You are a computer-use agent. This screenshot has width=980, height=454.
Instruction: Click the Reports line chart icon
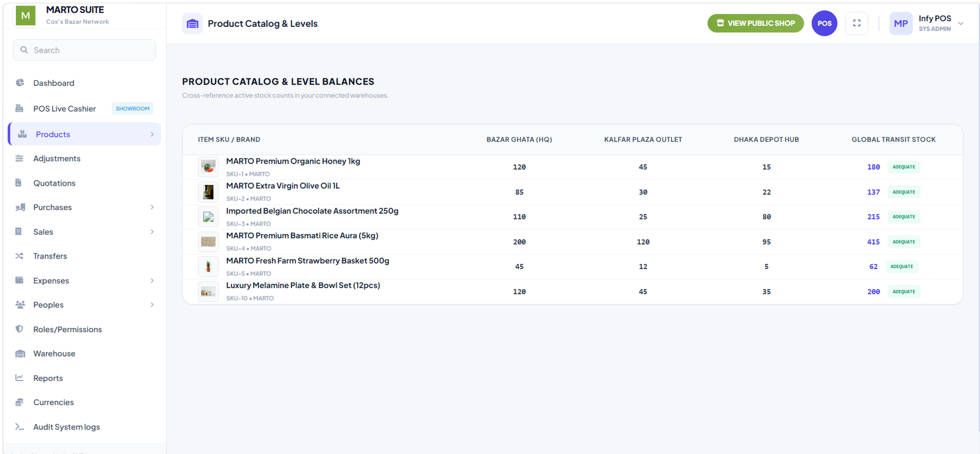[x=20, y=378]
